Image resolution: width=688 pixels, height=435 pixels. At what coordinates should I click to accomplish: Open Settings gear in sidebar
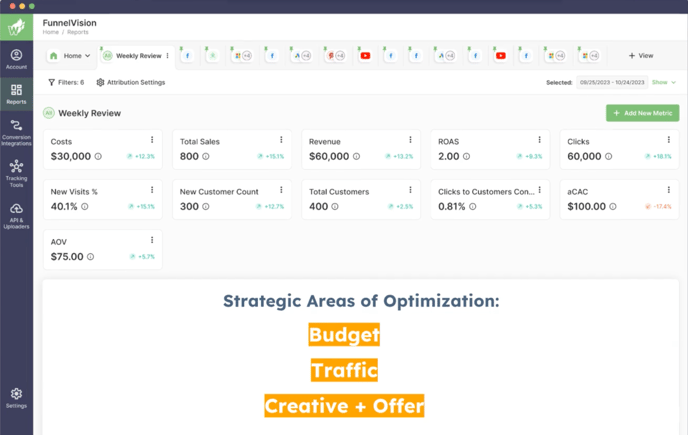pyautogui.click(x=16, y=397)
